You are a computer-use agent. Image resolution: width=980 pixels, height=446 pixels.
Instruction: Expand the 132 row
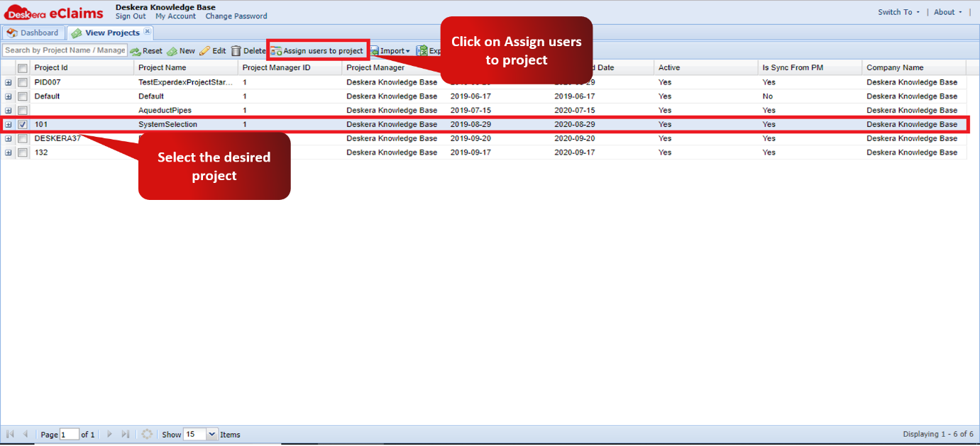coord(9,152)
